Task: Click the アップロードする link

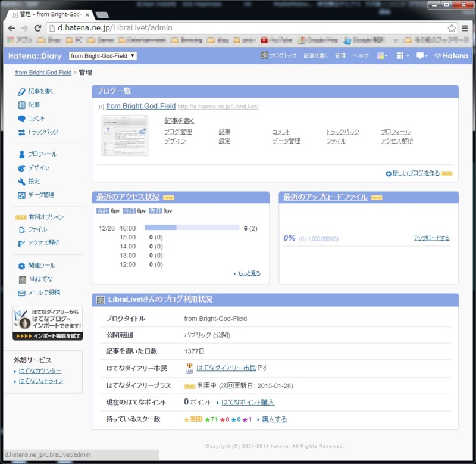Action: tap(431, 238)
